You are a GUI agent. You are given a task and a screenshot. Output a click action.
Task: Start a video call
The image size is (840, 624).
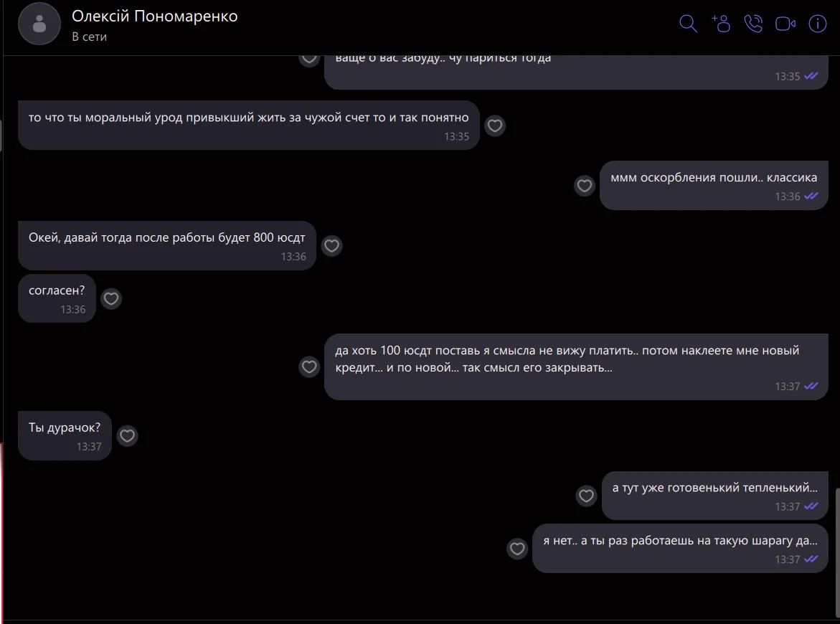(x=785, y=24)
